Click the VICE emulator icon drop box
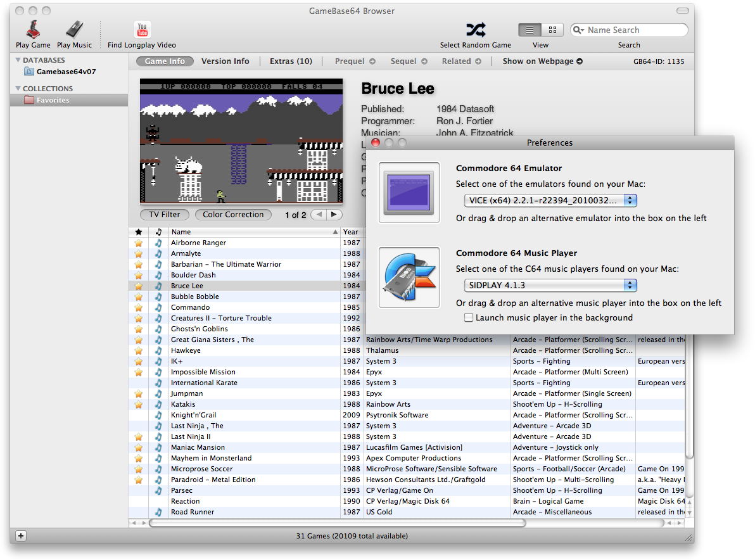The image size is (755, 560). point(409,193)
